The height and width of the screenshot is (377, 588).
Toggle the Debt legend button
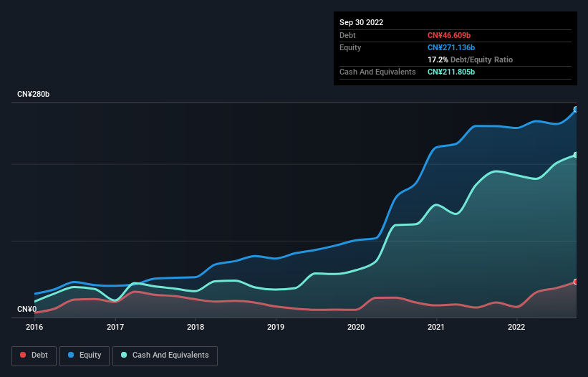click(34, 355)
